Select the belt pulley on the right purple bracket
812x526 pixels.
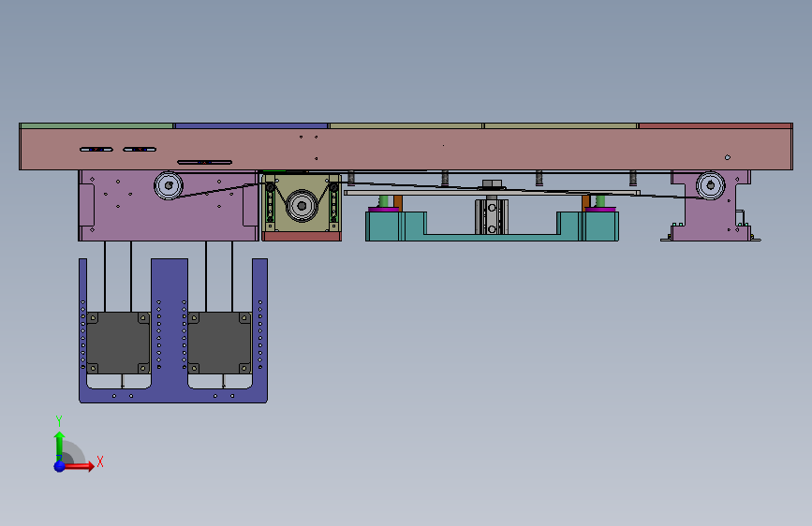coord(711,184)
